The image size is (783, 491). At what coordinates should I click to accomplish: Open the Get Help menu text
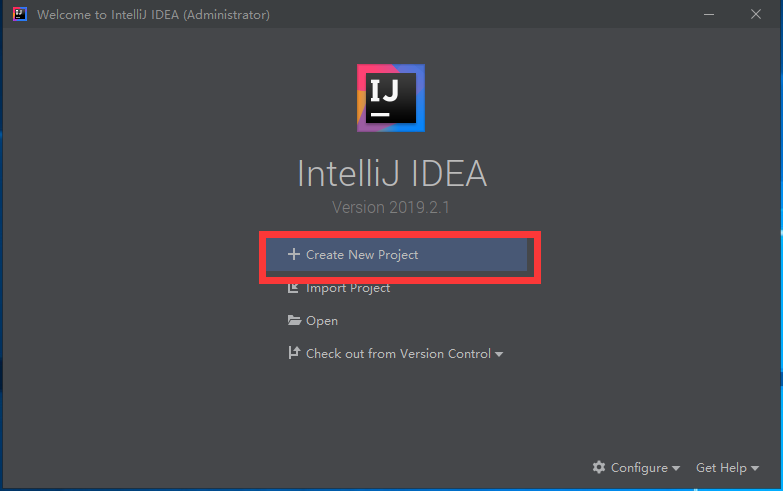coord(722,468)
